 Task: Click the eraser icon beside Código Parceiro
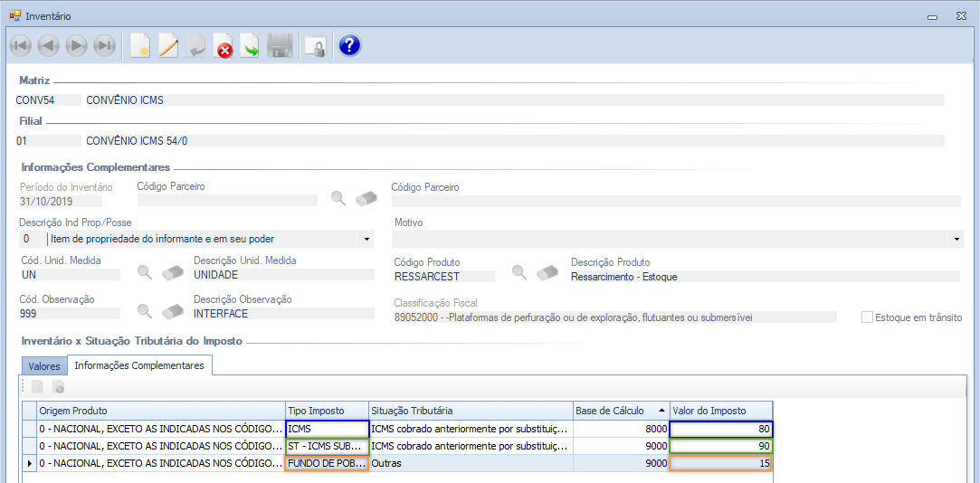pos(366,199)
